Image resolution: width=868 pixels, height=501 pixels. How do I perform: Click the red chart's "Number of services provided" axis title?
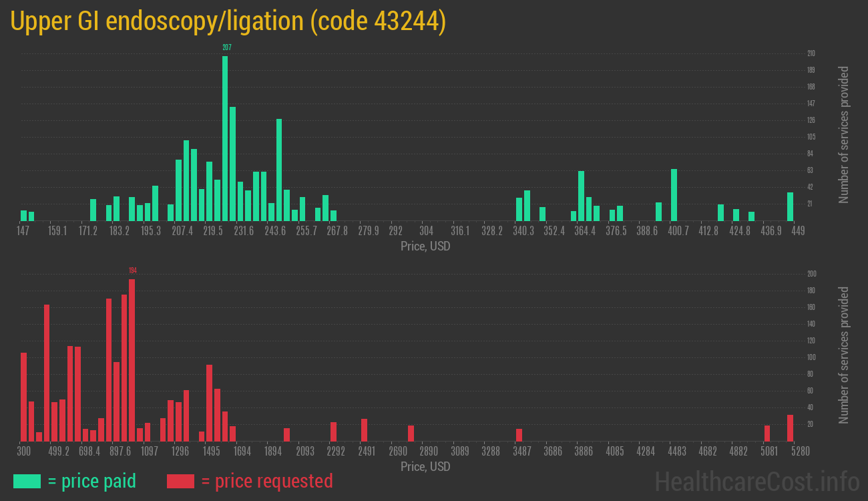[x=844, y=355]
